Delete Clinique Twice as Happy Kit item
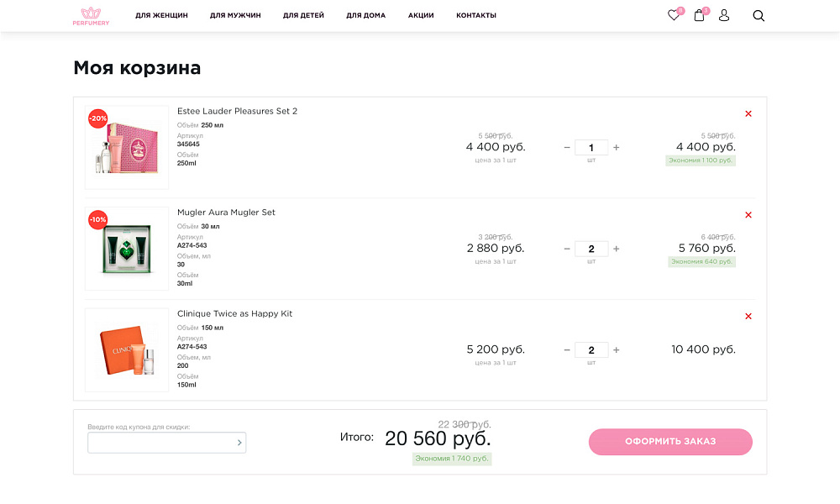The image size is (840, 504). pos(748,317)
